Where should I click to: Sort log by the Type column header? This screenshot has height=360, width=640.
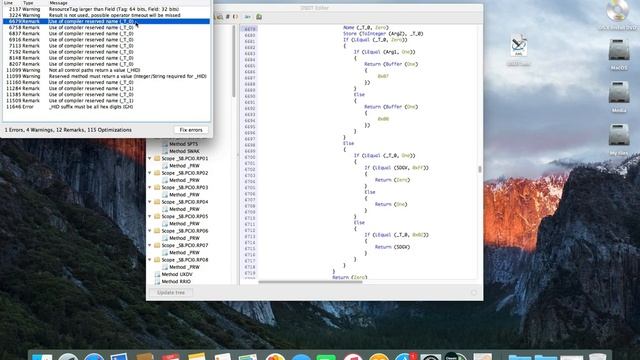coord(28,2)
